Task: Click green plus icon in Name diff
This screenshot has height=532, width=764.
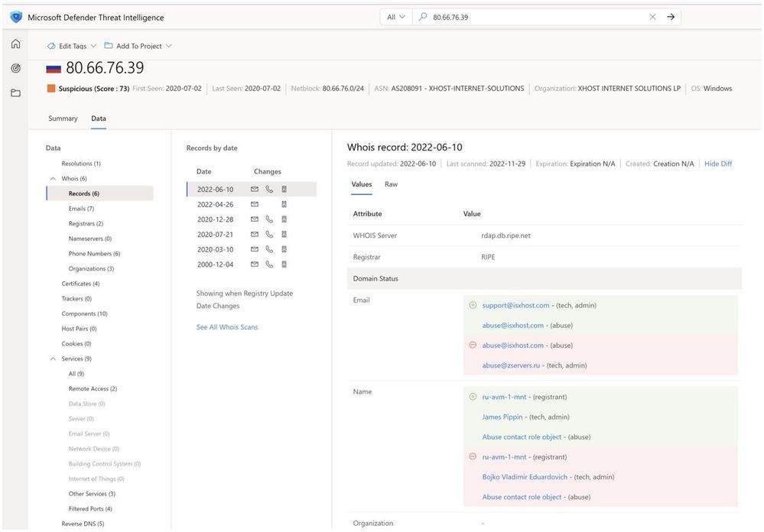Action: [x=472, y=397]
